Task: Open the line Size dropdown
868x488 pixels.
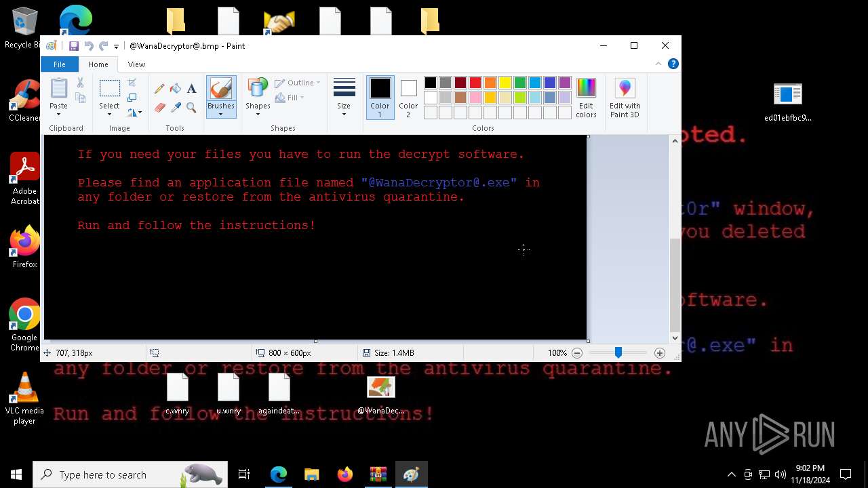Action: point(344,98)
